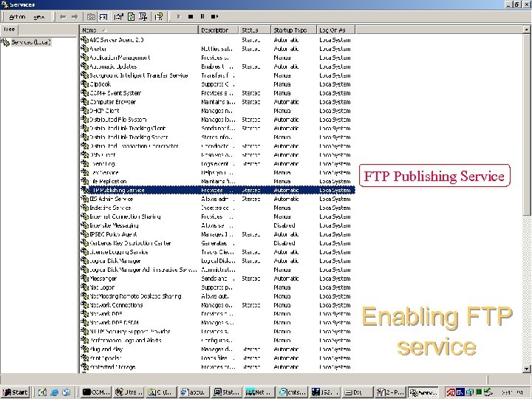Sort by the Description column header
Viewport: 532px width, 399px height.
(219, 30)
